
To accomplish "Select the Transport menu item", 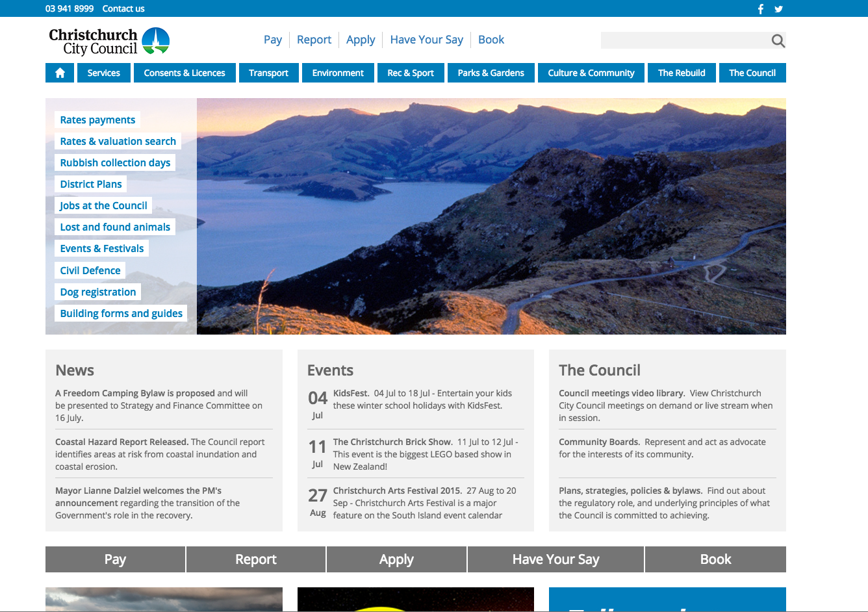I will (268, 73).
